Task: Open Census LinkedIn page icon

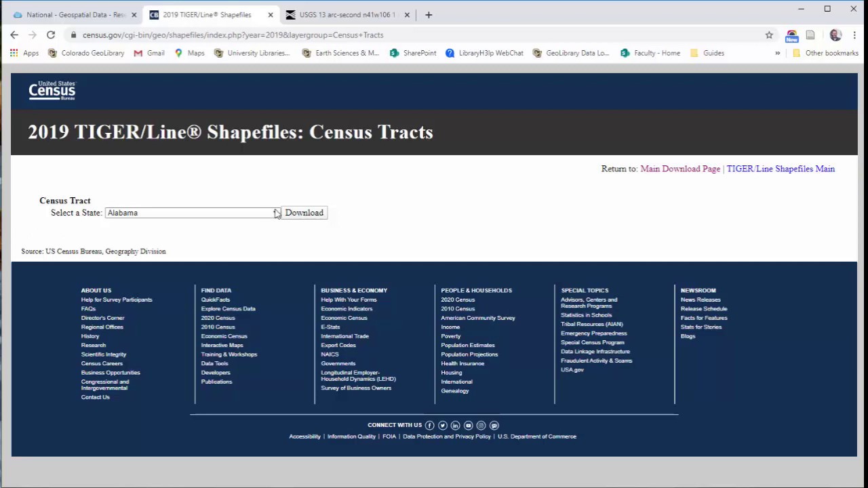Action: 455,426
